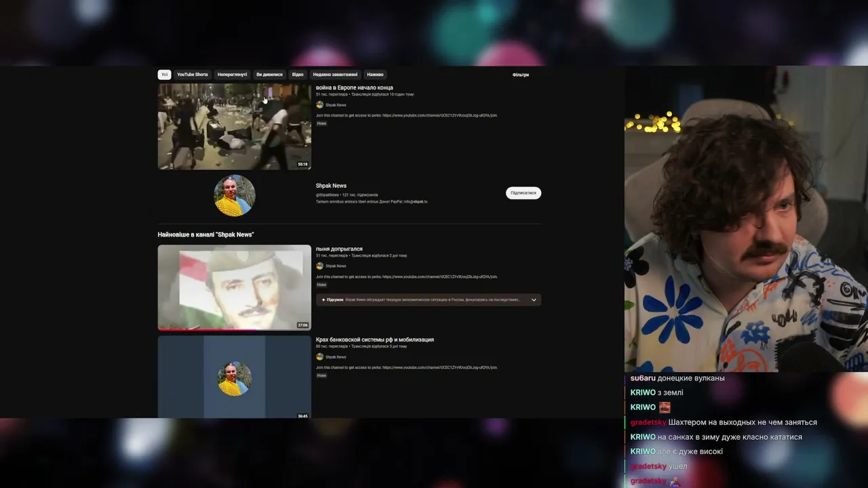Click the 'Нове' badge under 'война в Европе' video

[x=321, y=123]
